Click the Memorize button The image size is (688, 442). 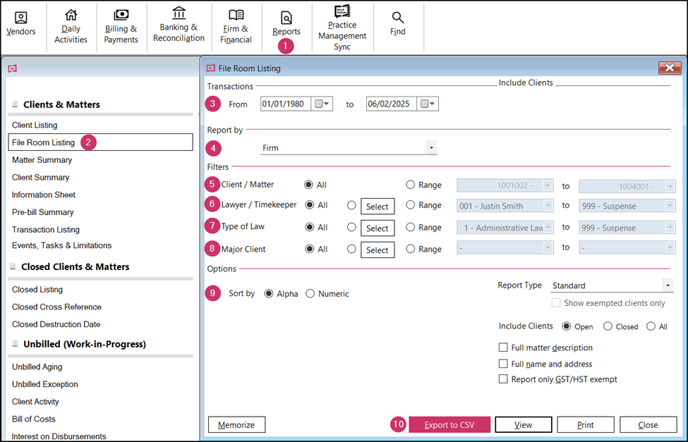236,424
